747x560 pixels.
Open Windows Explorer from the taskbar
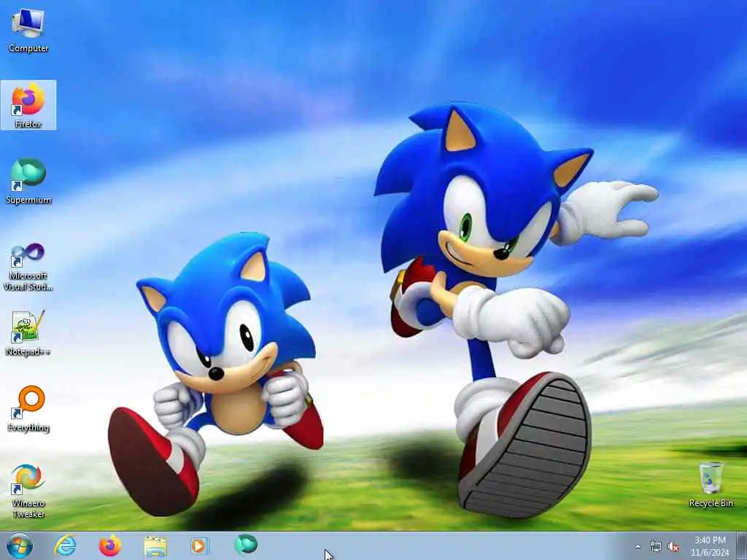tap(155, 546)
